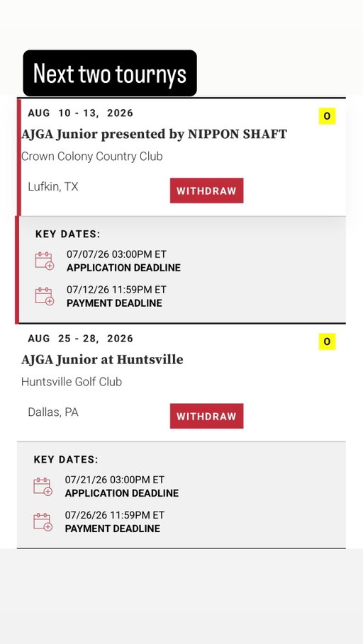Screen dimensions: 363x644
Task: Select Crown Colony Country Club venue text
Action: (91, 157)
